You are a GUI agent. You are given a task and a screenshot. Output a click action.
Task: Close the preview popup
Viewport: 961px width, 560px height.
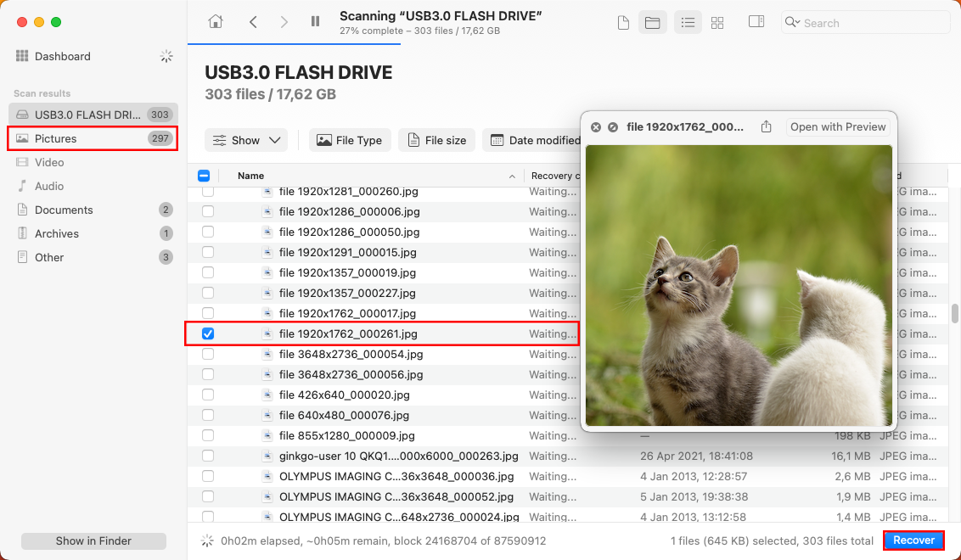tap(596, 126)
